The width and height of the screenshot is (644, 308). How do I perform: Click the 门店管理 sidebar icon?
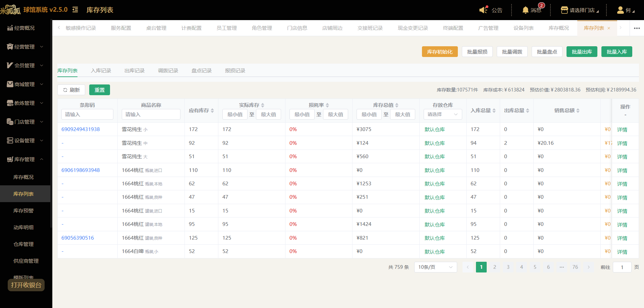tap(10, 122)
